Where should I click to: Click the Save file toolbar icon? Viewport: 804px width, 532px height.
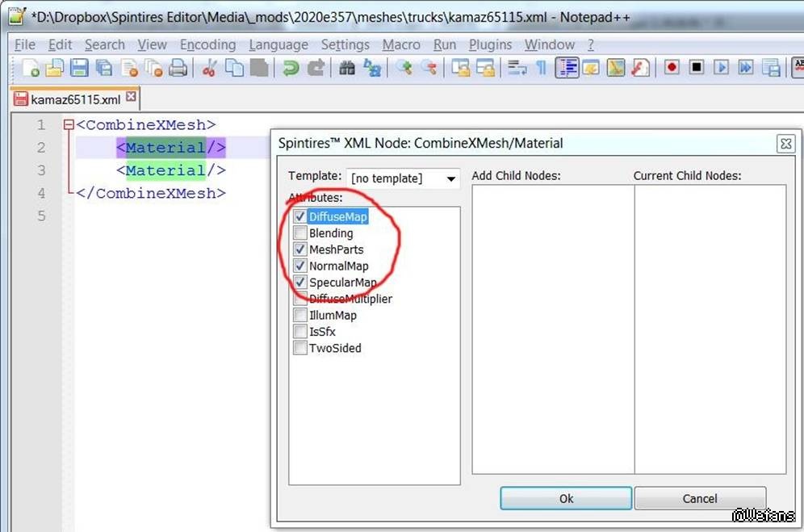[x=80, y=69]
